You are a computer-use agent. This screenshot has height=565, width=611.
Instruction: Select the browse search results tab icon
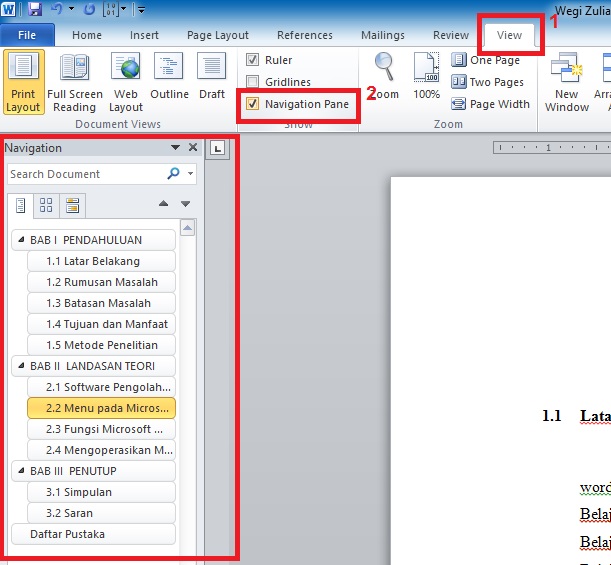[x=72, y=205]
